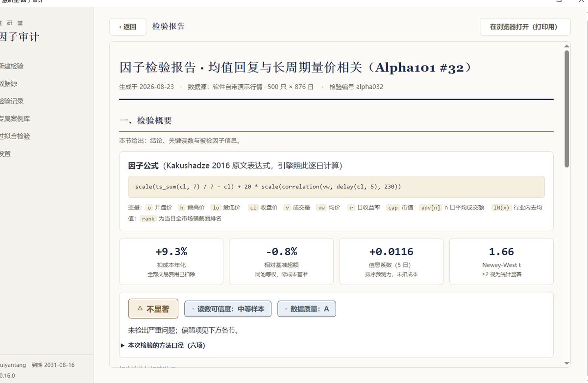Click the +0.0116 信息系数 card
This screenshot has width=588, height=383.
click(x=392, y=262)
